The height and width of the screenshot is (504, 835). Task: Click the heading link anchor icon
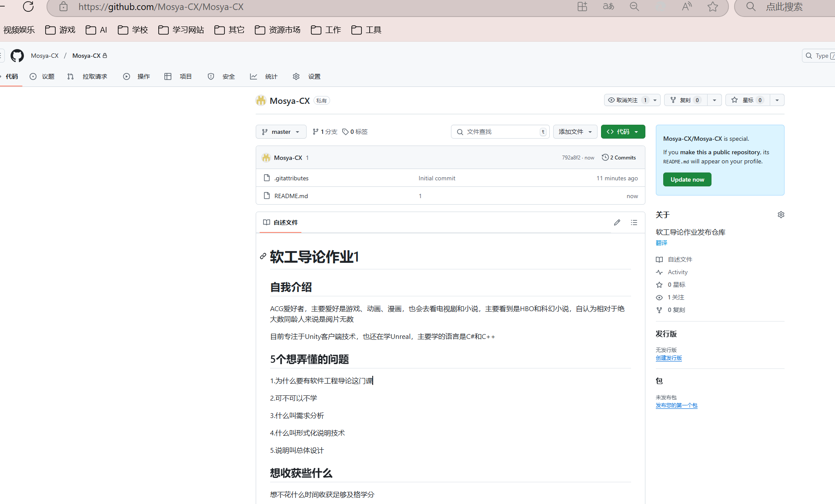(263, 256)
